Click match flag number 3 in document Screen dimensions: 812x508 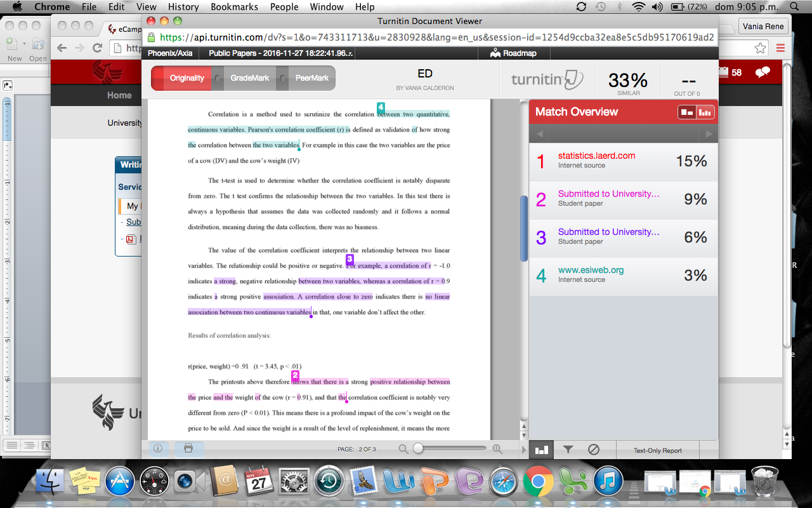pos(350,259)
